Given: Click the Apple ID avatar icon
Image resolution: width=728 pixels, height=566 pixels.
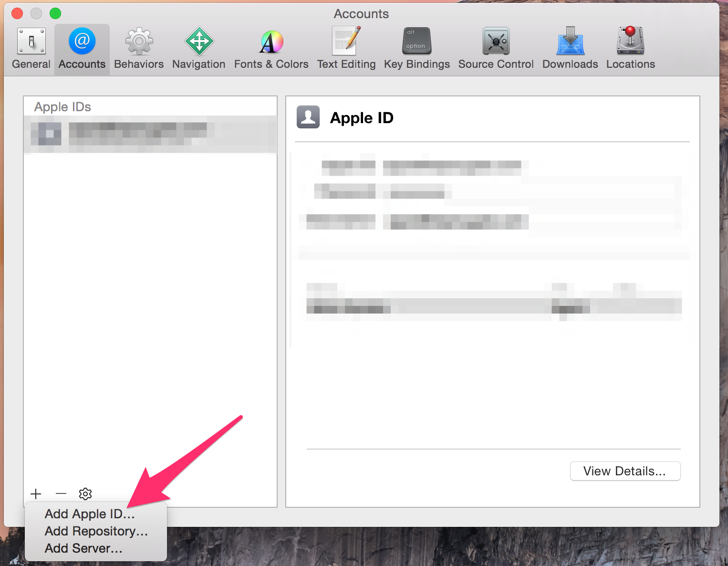Looking at the screenshot, I should [x=308, y=117].
